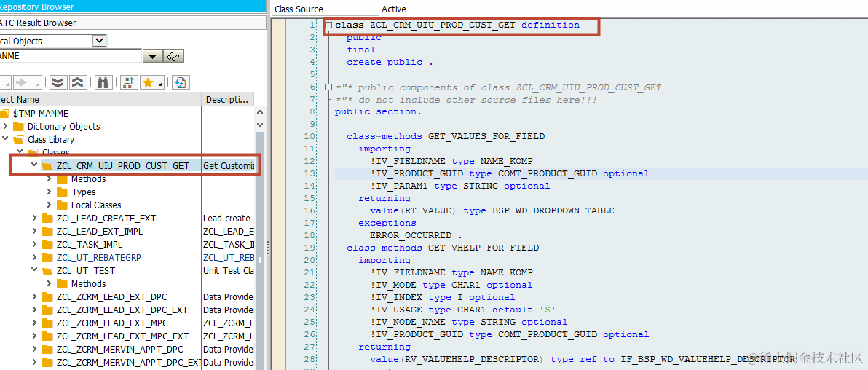Click the object hierarchy icon in toolbar
The image size is (868, 370).
tap(129, 82)
